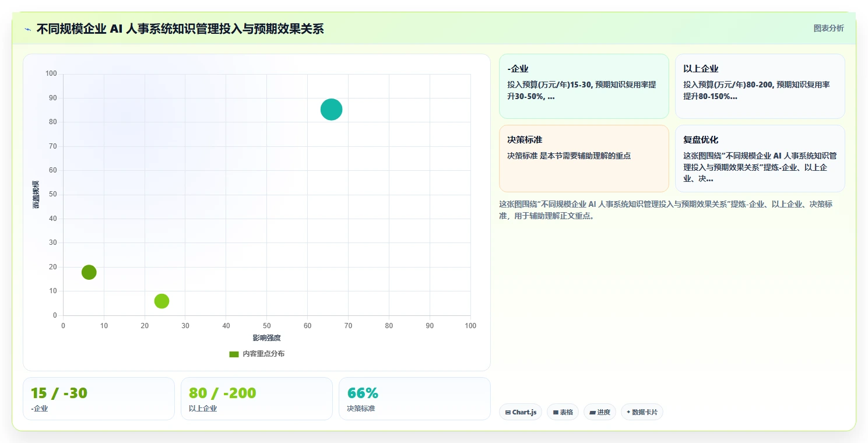
Task: Open the 决策标准 info card
Action: click(x=584, y=159)
